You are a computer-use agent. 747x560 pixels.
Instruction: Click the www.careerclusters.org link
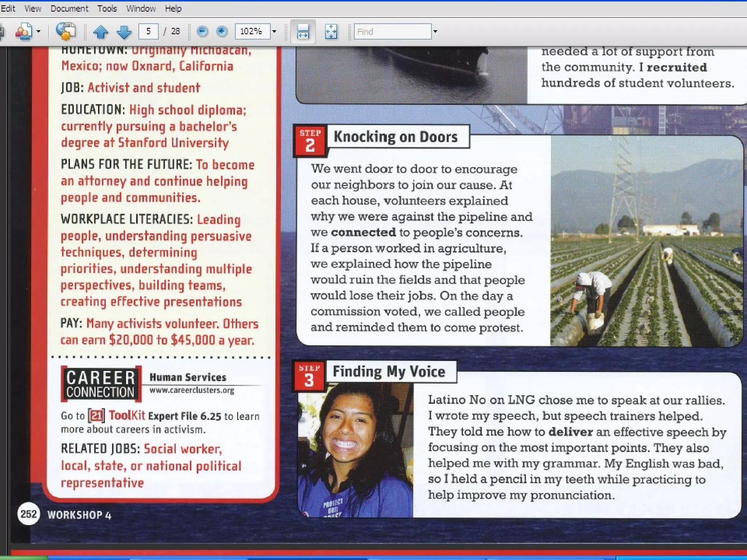click(192, 390)
